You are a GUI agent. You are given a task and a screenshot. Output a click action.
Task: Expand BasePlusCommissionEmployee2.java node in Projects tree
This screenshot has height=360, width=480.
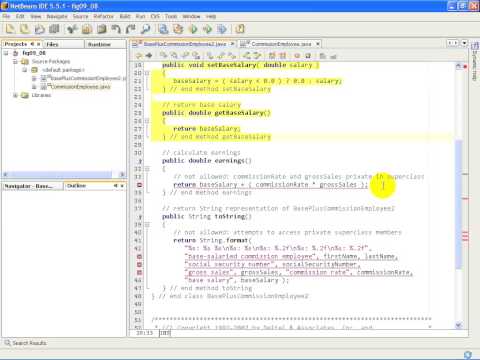[34, 78]
